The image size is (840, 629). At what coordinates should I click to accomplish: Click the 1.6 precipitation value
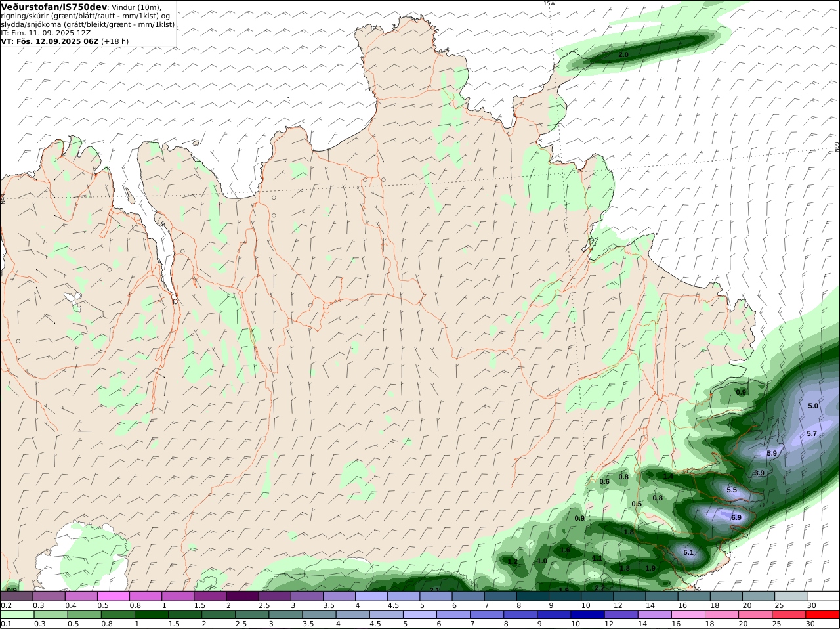click(x=565, y=550)
